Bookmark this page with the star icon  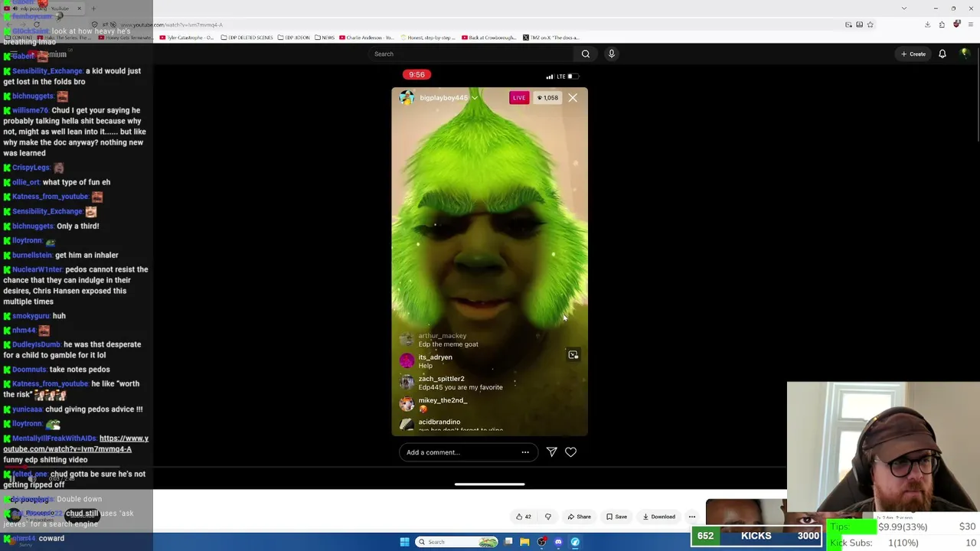(870, 24)
